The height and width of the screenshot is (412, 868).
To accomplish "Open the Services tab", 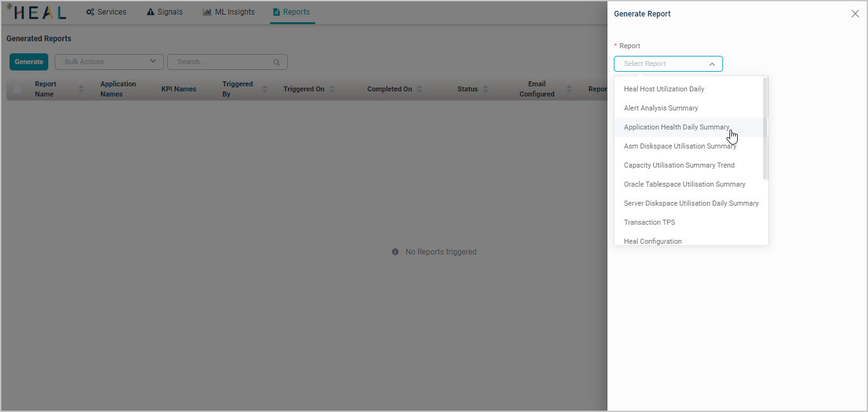I will 106,12.
